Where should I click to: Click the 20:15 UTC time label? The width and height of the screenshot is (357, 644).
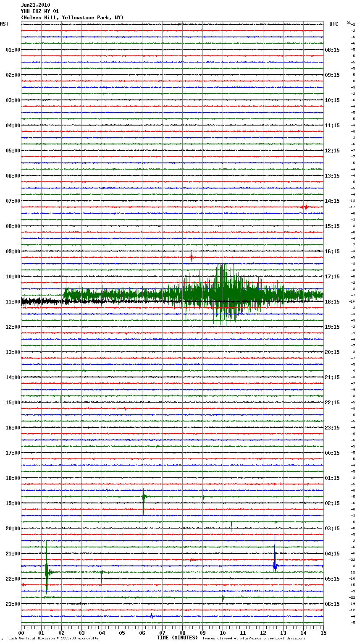coord(332,352)
